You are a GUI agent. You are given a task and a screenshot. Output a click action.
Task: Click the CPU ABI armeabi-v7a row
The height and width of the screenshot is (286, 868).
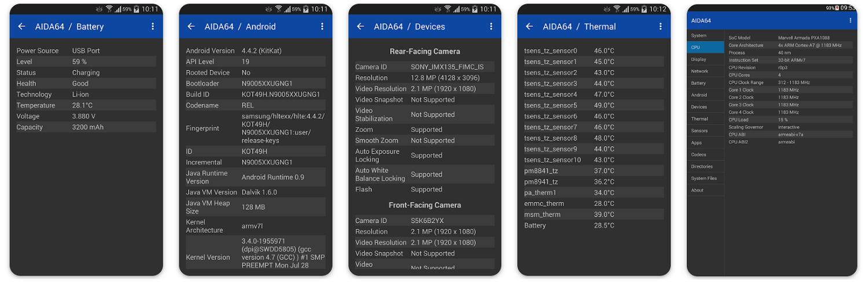pos(790,135)
